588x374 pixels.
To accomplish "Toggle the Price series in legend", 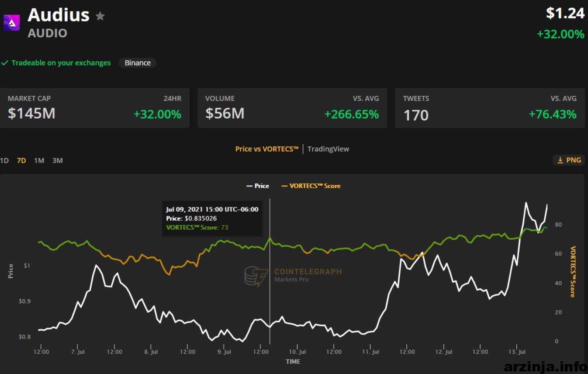I will coord(258,186).
